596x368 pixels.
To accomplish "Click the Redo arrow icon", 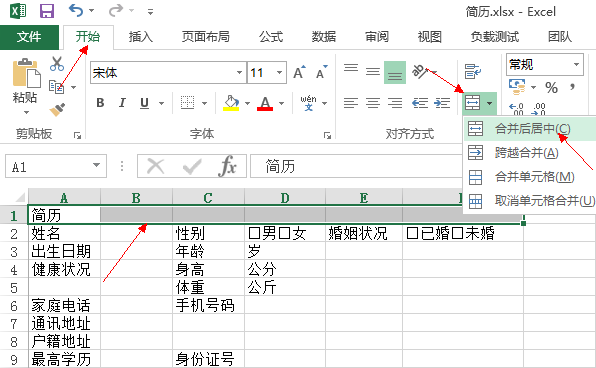I will 116,11.
